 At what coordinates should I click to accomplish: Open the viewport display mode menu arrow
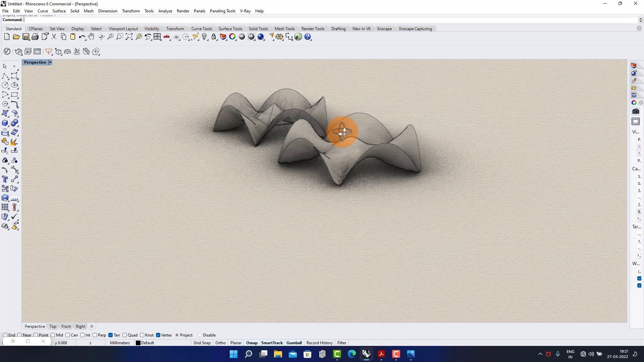50,62
